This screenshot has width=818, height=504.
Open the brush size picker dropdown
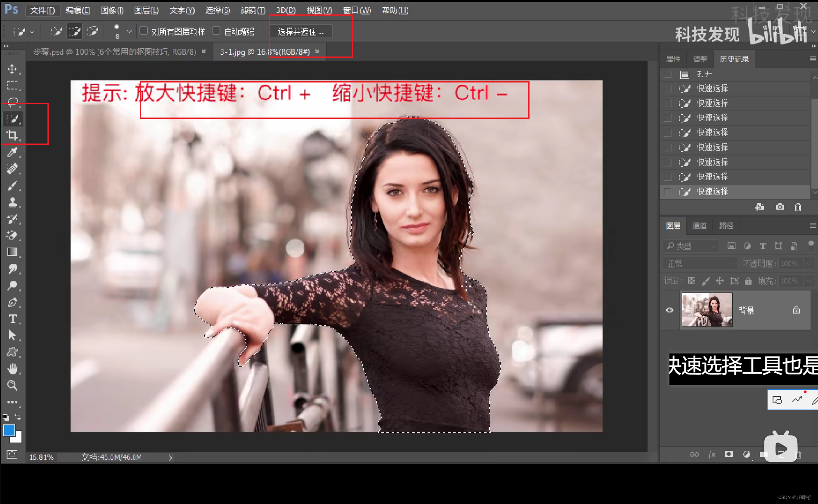129,31
